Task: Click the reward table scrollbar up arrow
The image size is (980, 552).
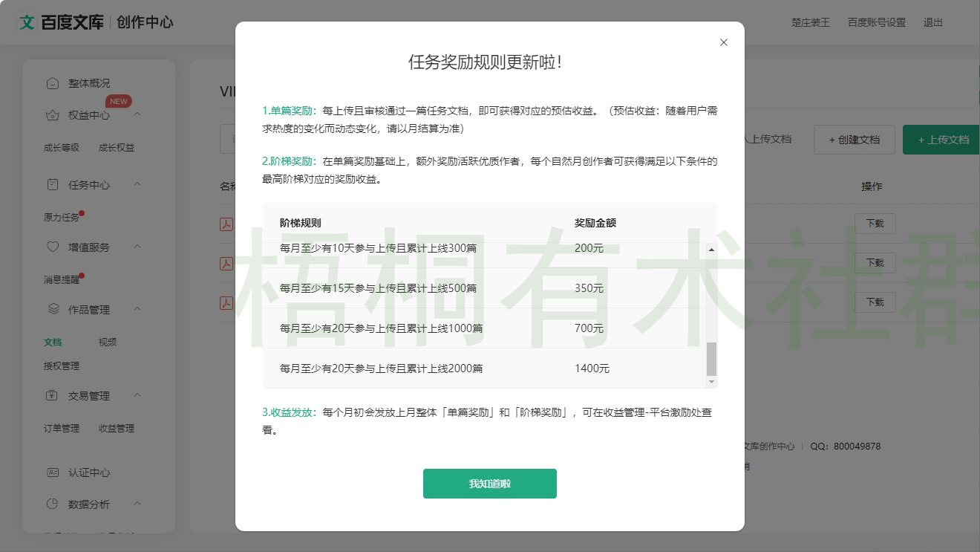Action: point(711,250)
